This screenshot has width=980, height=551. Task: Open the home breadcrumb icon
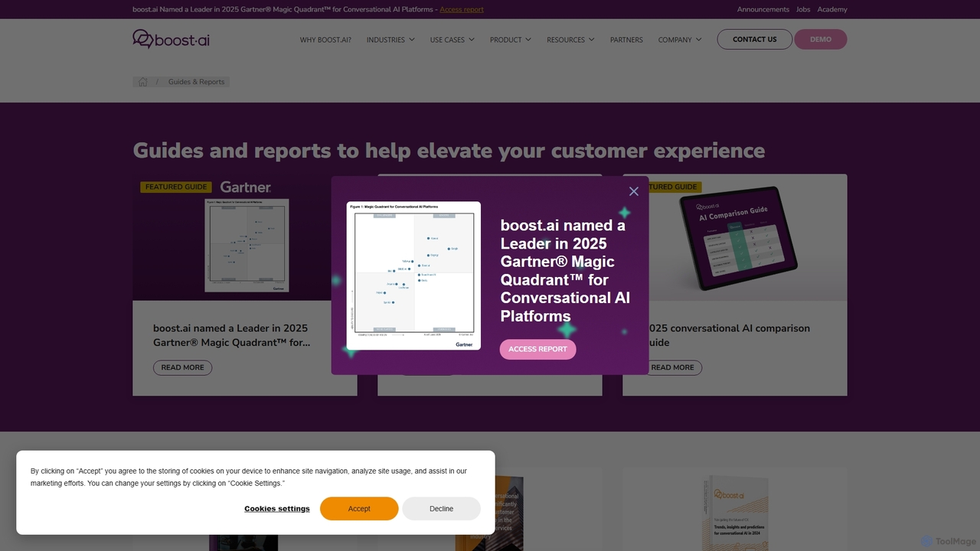[x=142, y=82]
